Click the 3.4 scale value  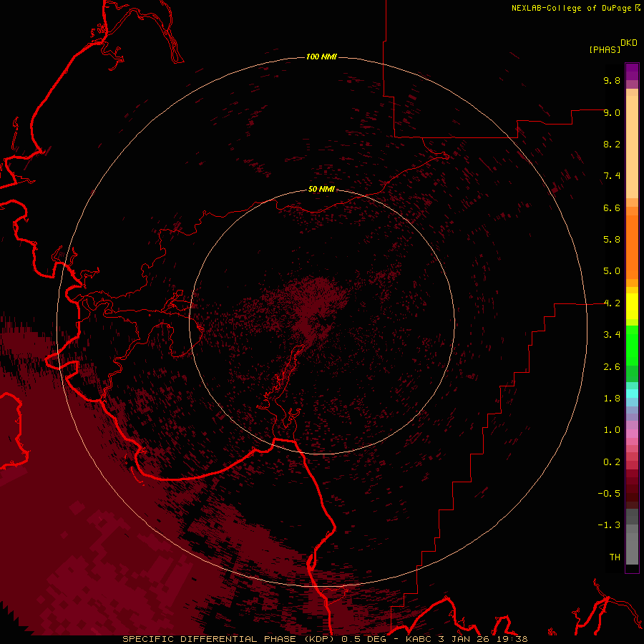[612, 335]
